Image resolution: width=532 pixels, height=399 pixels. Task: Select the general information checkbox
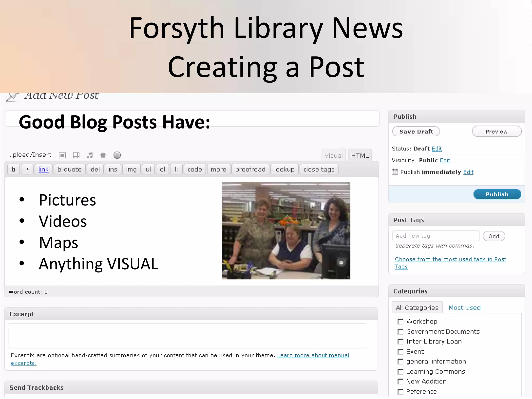coord(401,362)
